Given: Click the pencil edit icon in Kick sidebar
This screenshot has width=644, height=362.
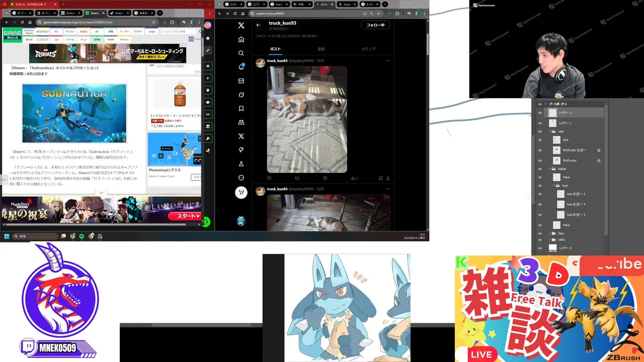Looking at the screenshot, I should point(208,51).
